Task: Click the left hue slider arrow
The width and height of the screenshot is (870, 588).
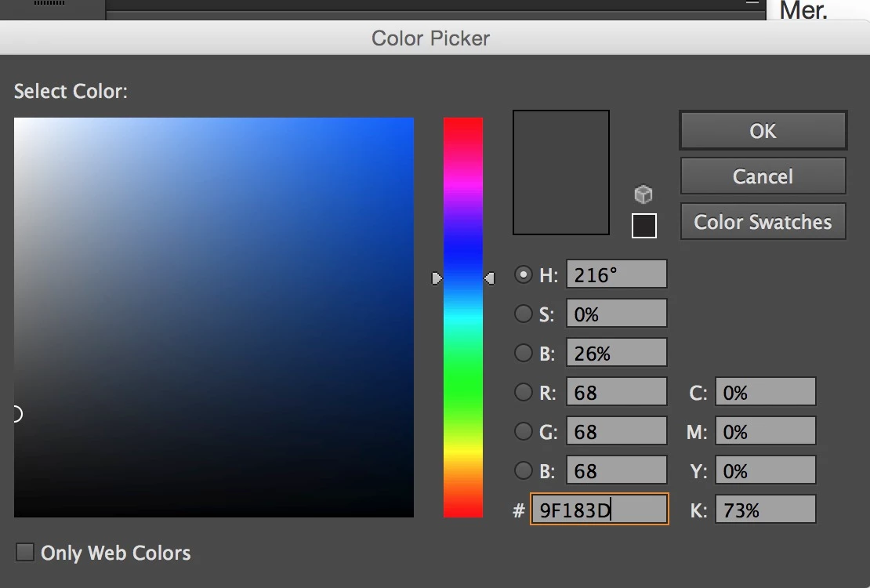Action: pyautogui.click(x=437, y=278)
